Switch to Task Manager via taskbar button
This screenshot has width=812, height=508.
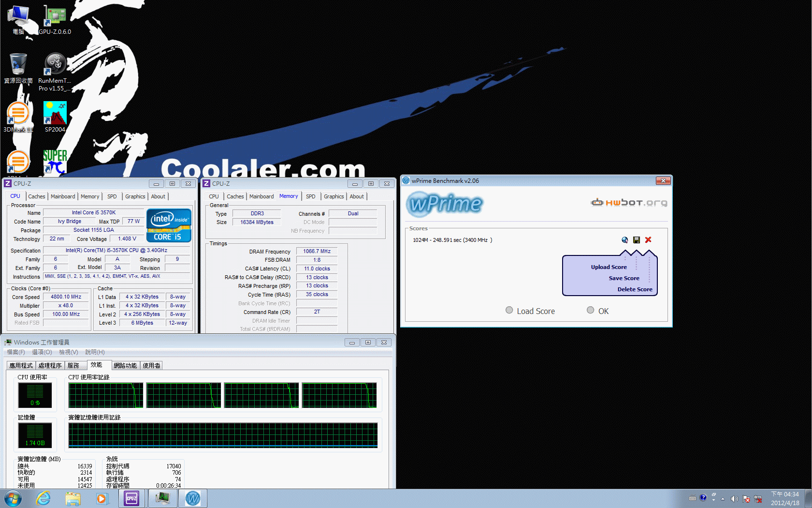click(162, 498)
